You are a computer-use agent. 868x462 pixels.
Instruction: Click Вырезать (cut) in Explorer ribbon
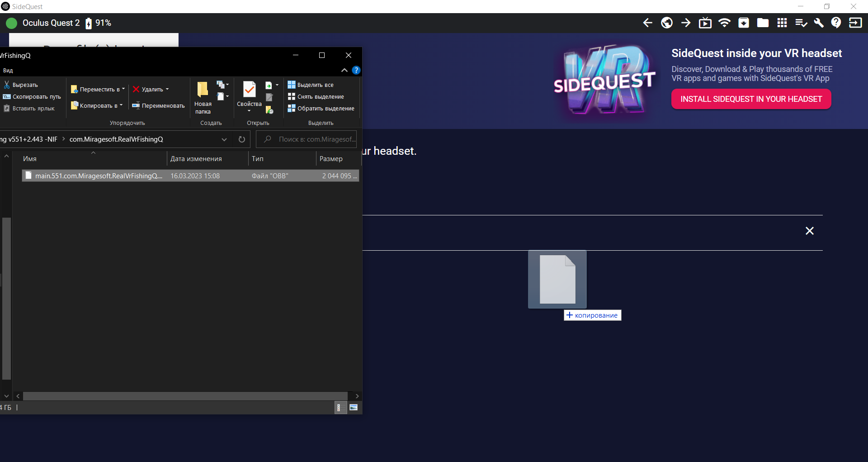tap(21, 85)
